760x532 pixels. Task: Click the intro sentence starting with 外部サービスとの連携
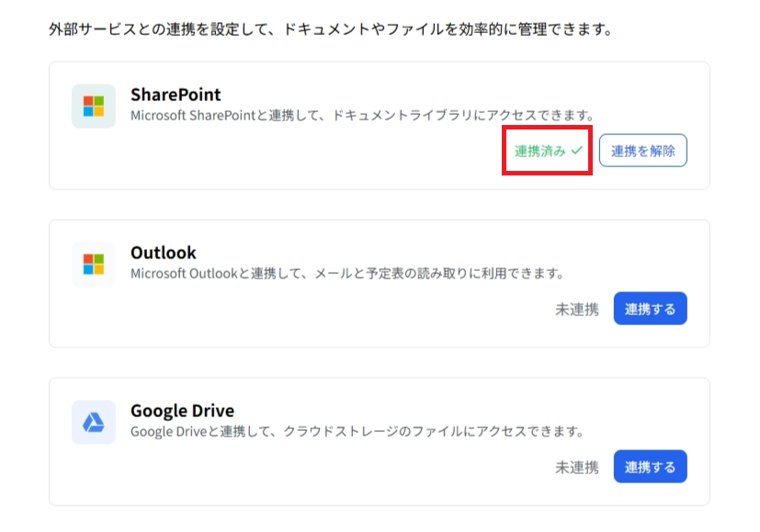coord(332,29)
